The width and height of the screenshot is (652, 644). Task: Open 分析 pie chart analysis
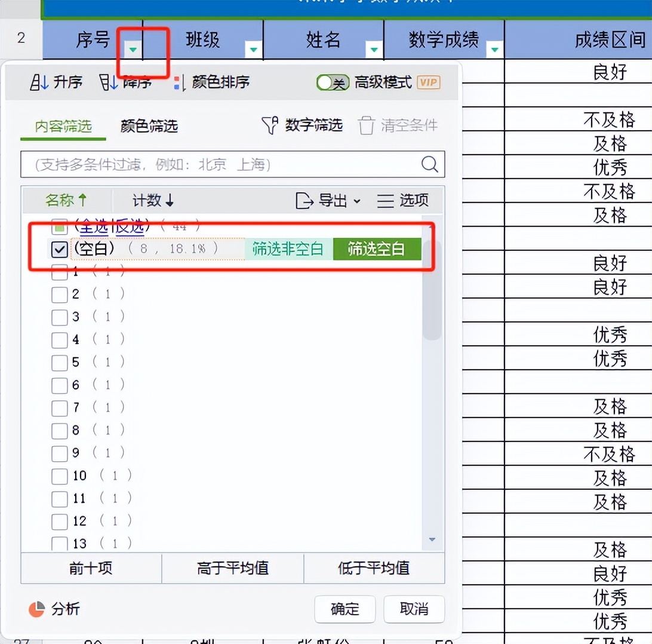[36, 609]
